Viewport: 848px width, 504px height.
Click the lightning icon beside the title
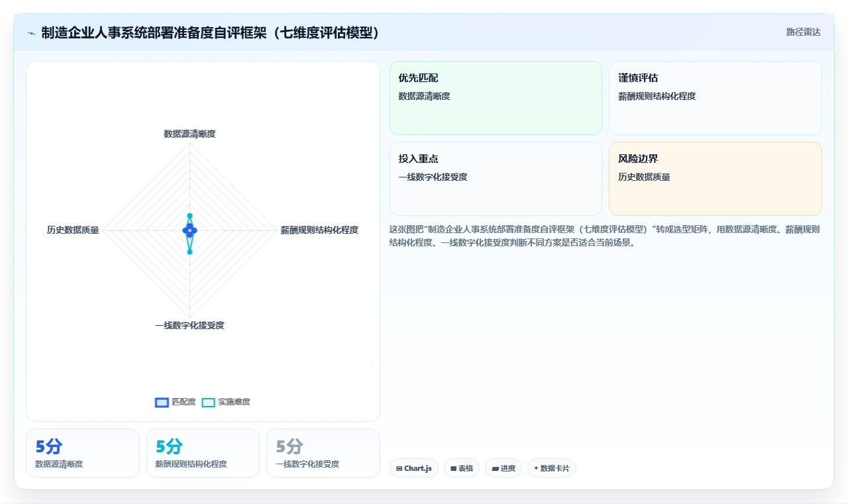pyautogui.click(x=31, y=33)
